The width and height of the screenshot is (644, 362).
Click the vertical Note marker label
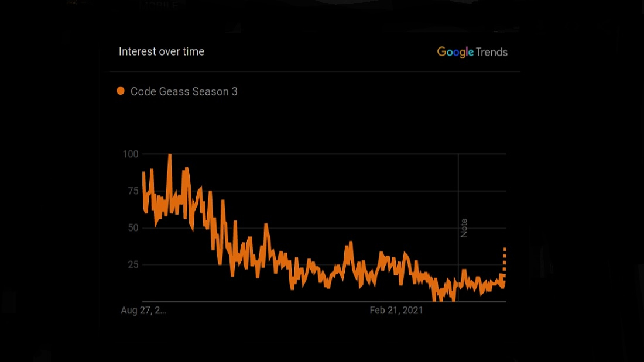pos(464,228)
